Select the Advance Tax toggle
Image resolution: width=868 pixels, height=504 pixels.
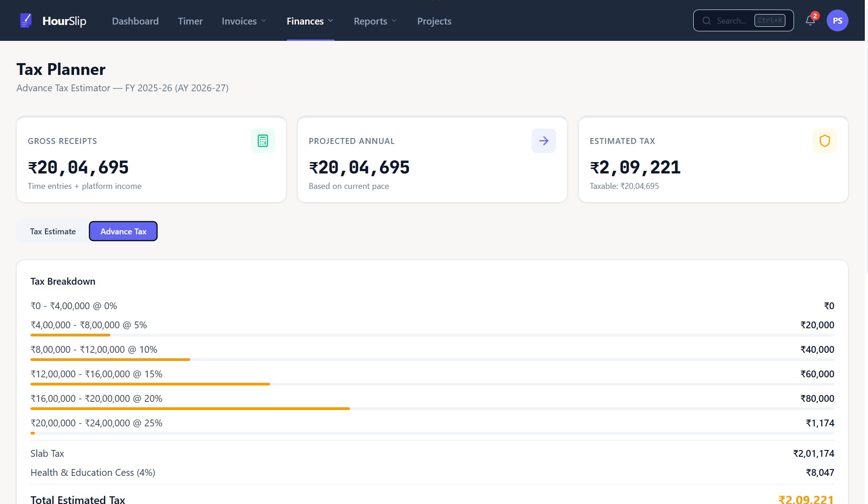coord(123,231)
